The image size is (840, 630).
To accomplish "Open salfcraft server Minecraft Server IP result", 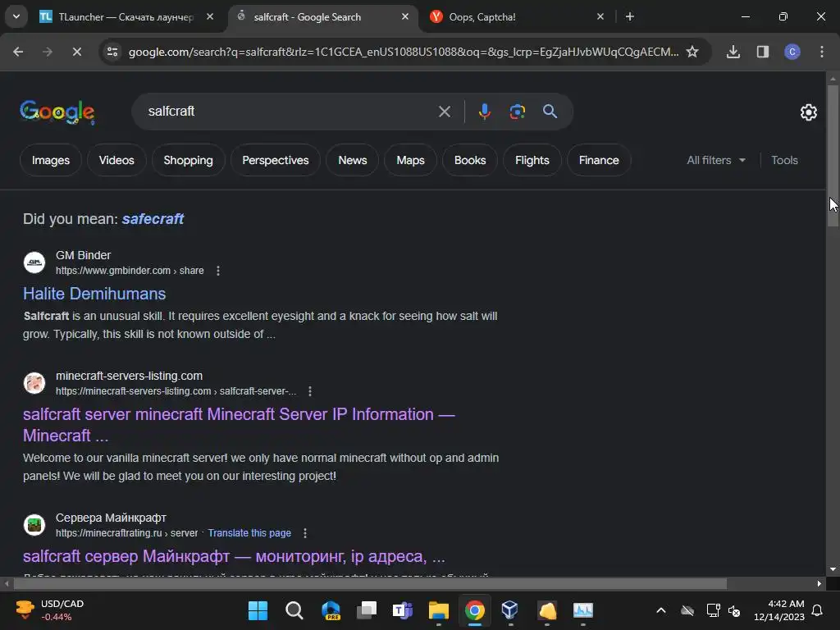I will click(x=239, y=424).
